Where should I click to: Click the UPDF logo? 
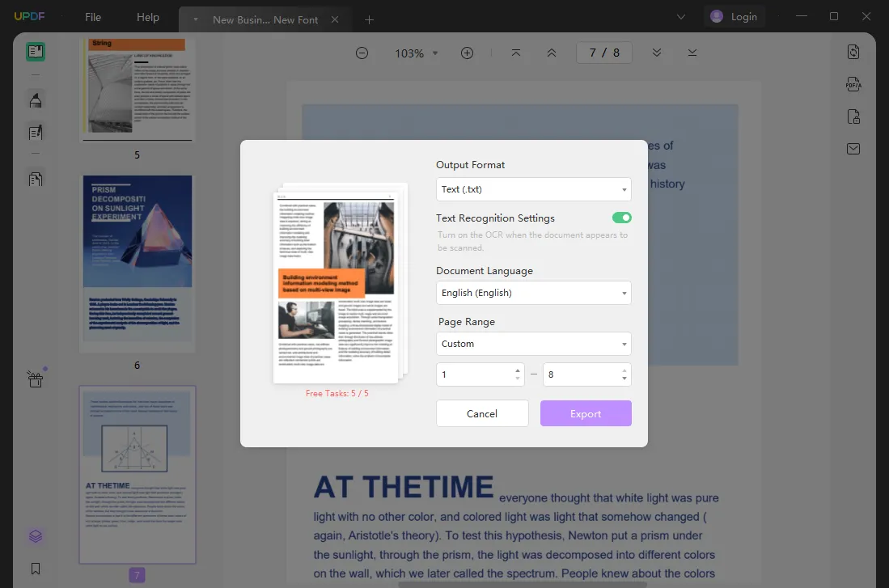coord(29,16)
